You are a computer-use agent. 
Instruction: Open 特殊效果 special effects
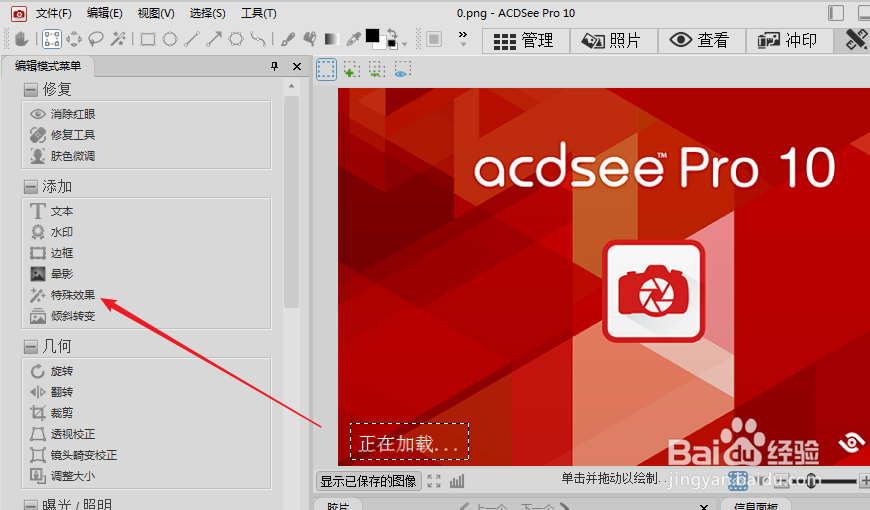[63, 295]
